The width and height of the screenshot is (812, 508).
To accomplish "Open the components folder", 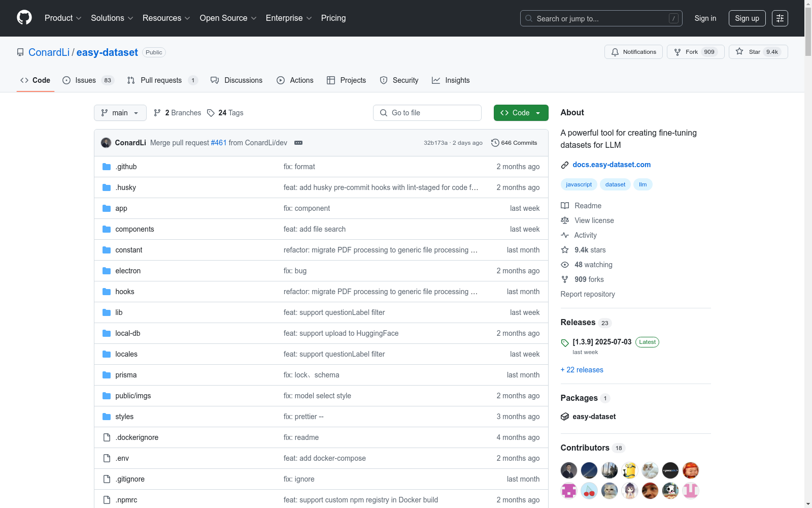I will [134, 229].
